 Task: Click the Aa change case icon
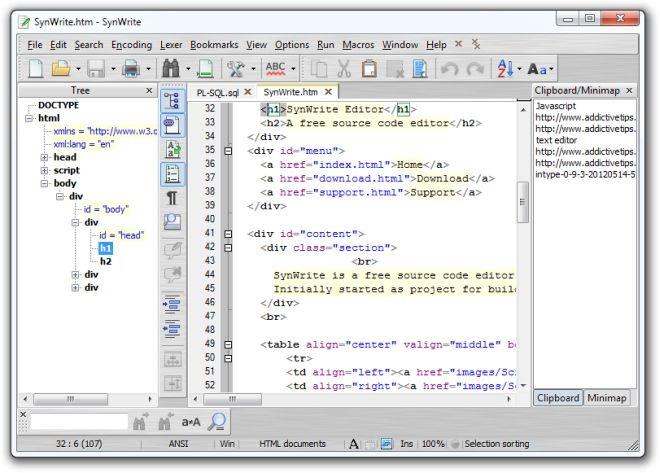537,69
